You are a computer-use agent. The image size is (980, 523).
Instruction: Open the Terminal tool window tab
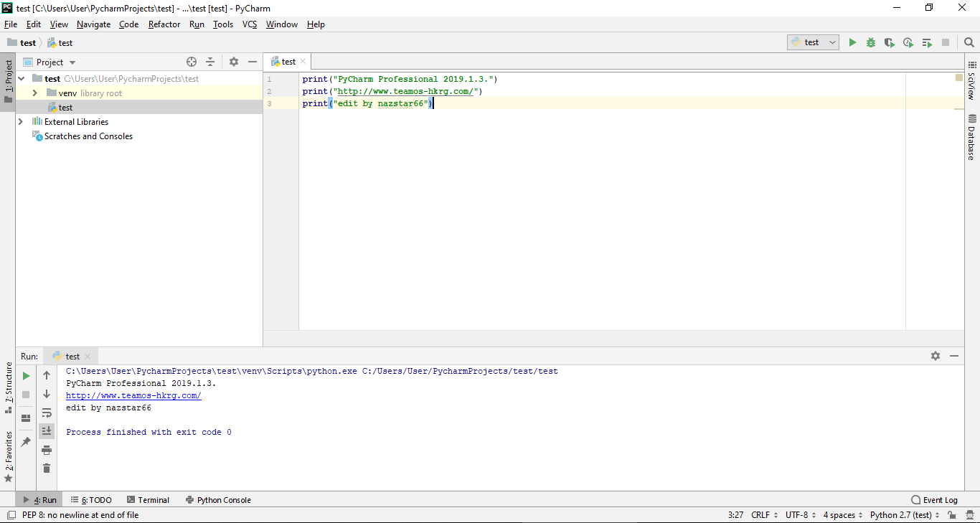[149, 500]
